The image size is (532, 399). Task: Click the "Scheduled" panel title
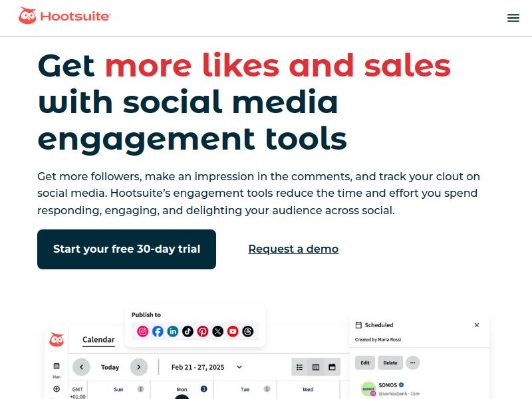379,325
